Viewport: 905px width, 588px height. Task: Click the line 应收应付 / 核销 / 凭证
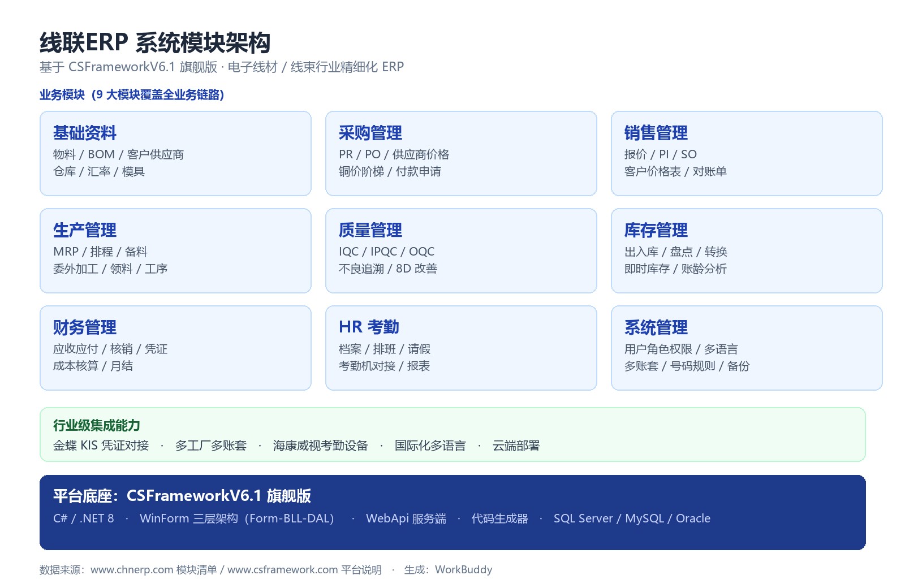pos(110,349)
